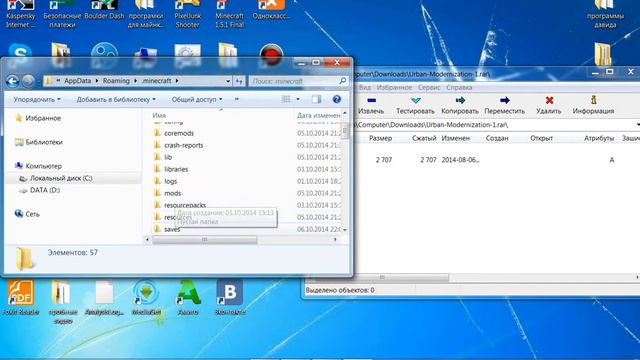Screen dimensions: 640x360
Task: Select the crash-reports folder row
Action: click(x=183, y=145)
